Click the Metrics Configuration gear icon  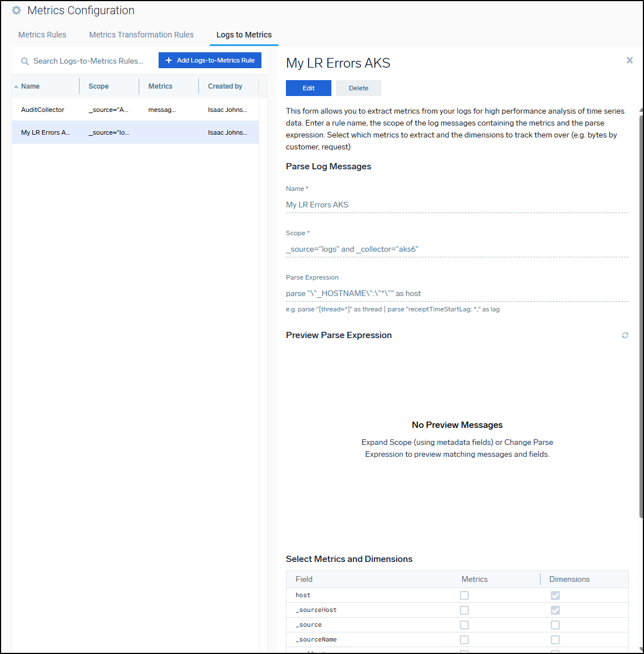coord(16,10)
